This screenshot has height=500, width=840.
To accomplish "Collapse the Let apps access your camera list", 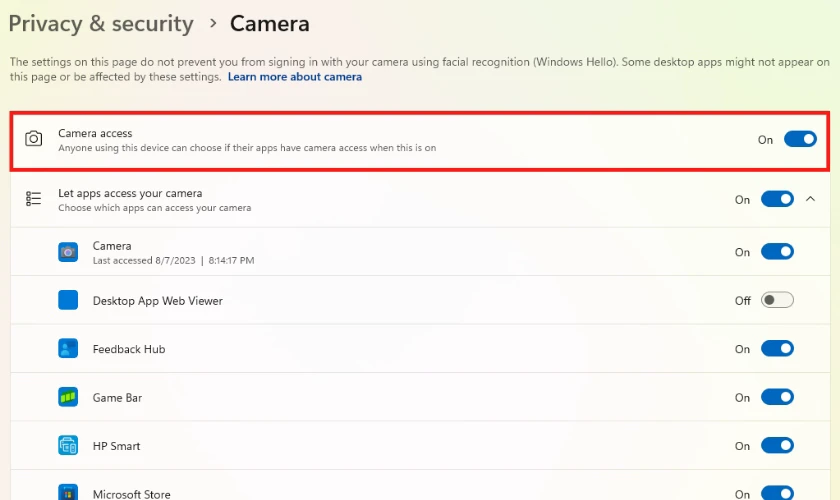I will [811, 199].
